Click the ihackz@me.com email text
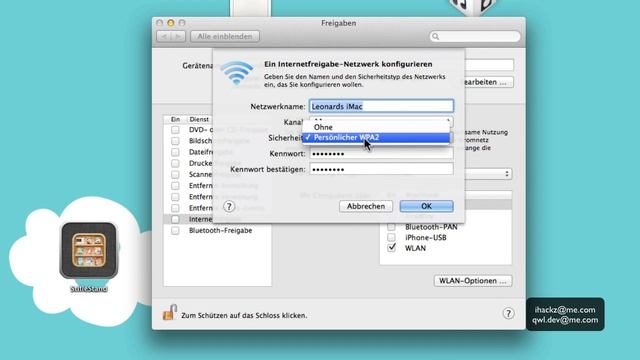 [565, 310]
